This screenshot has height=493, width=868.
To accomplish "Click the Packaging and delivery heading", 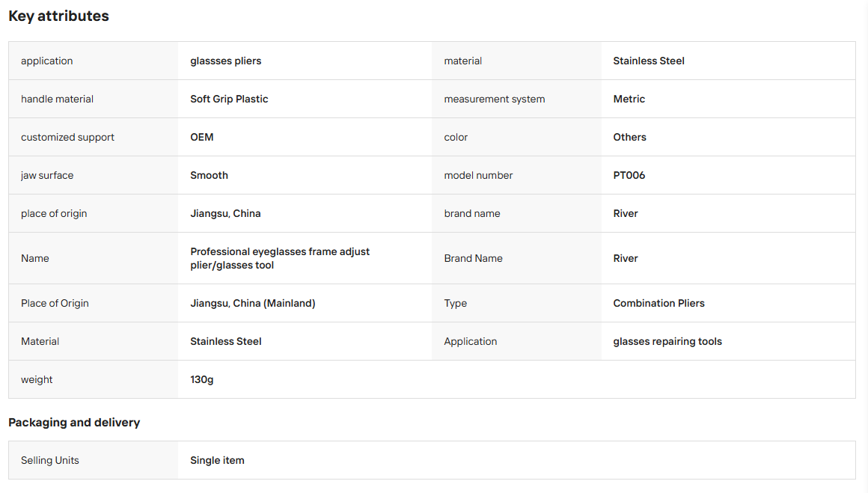I will pyautogui.click(x=74, y=422).
